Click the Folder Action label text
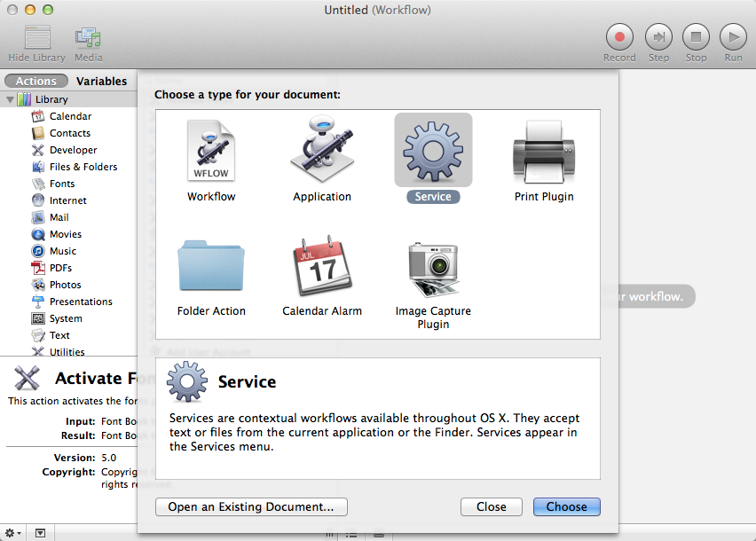This screenshot has width=756, height=541. pos(211,311)
